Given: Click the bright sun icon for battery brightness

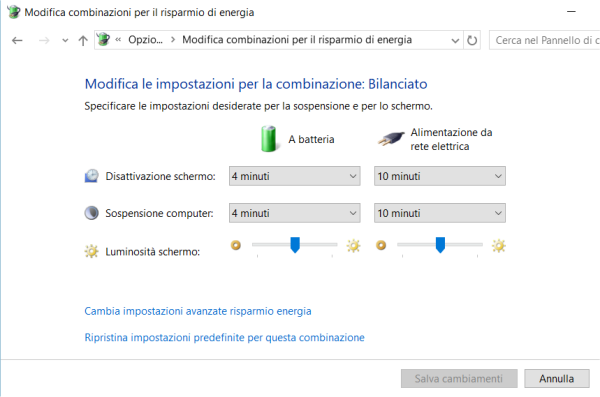Looking at the screenshot, I should point(353,245).
